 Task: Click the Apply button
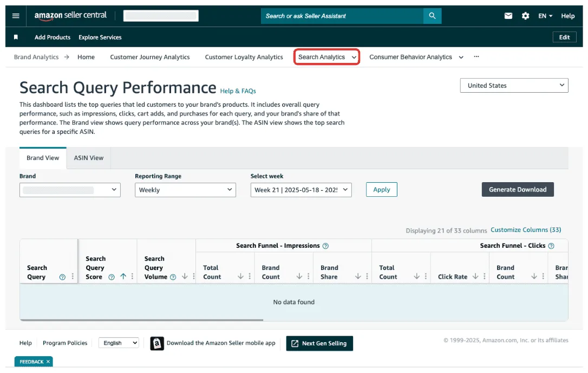(x=381, y=190)
